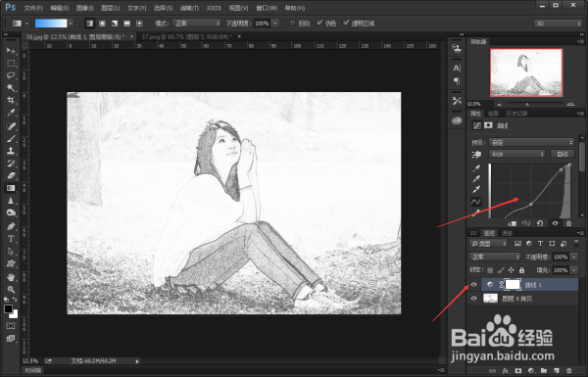Open the gradient opacity slider arrow
Screen dimensions: 588x377
click(x=275, y=24)
